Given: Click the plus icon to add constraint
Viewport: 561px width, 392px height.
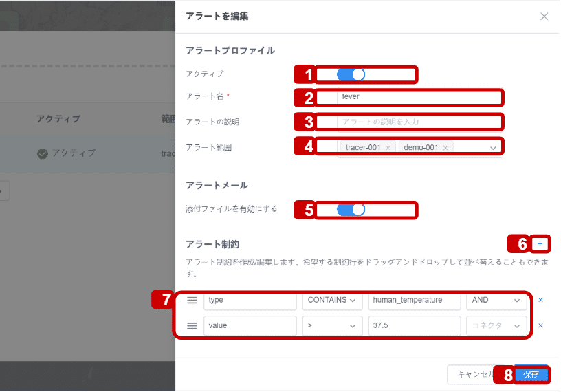Looking at the screenshot, I should [540, 244].
